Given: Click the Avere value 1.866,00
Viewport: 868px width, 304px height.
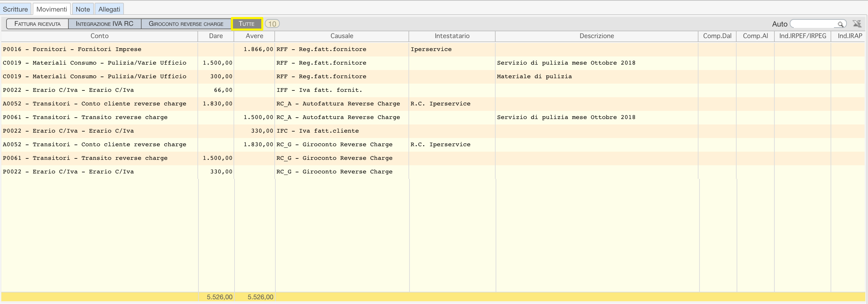Looking at the screenshot, I should click(258, 49).
